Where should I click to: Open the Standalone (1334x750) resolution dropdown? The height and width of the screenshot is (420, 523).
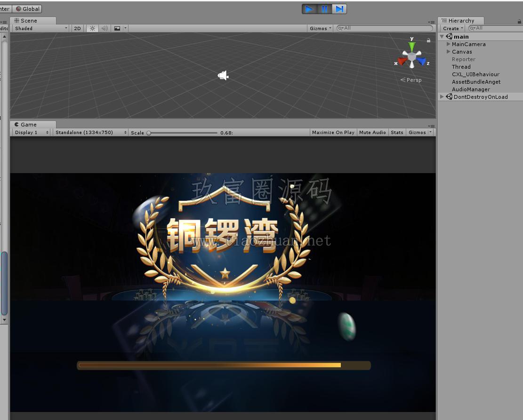91,132
